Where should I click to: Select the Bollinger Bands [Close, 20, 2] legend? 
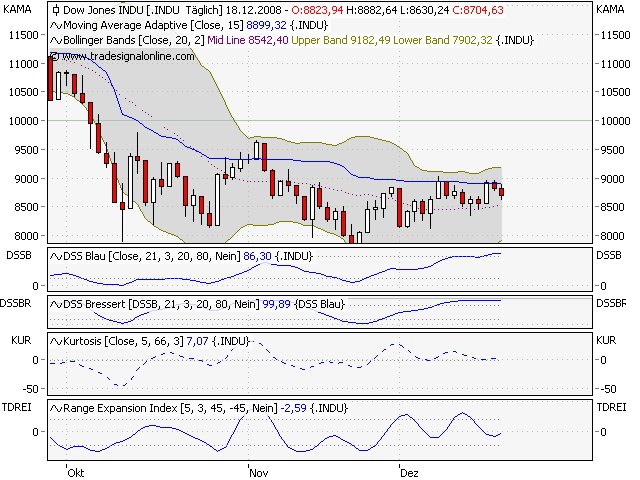coord(134,41)
